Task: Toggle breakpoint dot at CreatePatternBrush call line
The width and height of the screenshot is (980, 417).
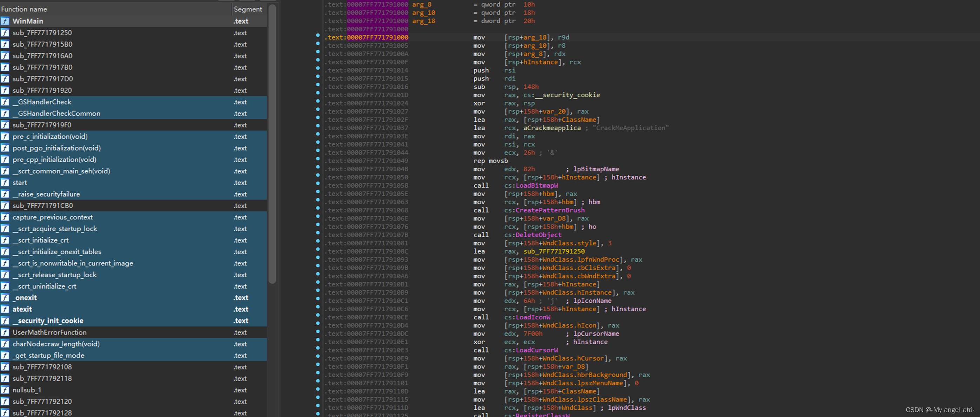Action: [318, 208]
